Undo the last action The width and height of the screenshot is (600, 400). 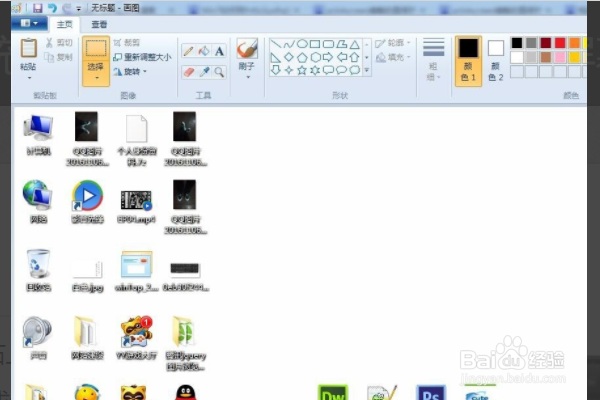tap(52, 8)
